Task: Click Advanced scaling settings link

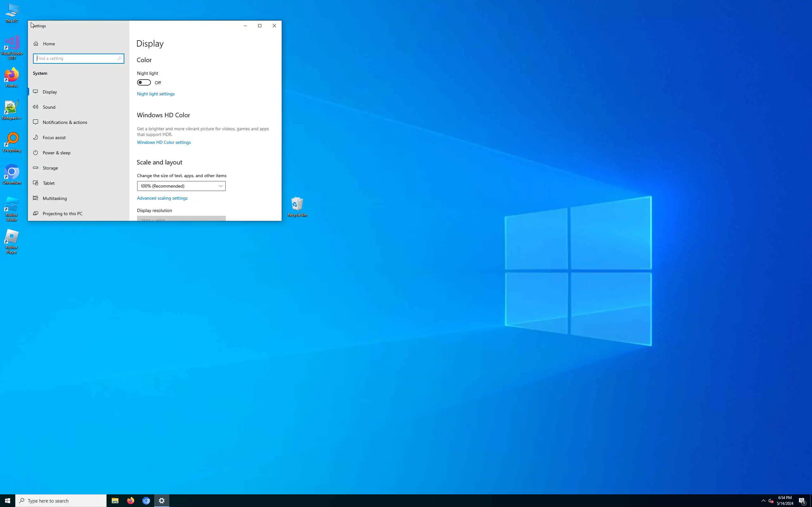Action: click(x=162, y=198)
